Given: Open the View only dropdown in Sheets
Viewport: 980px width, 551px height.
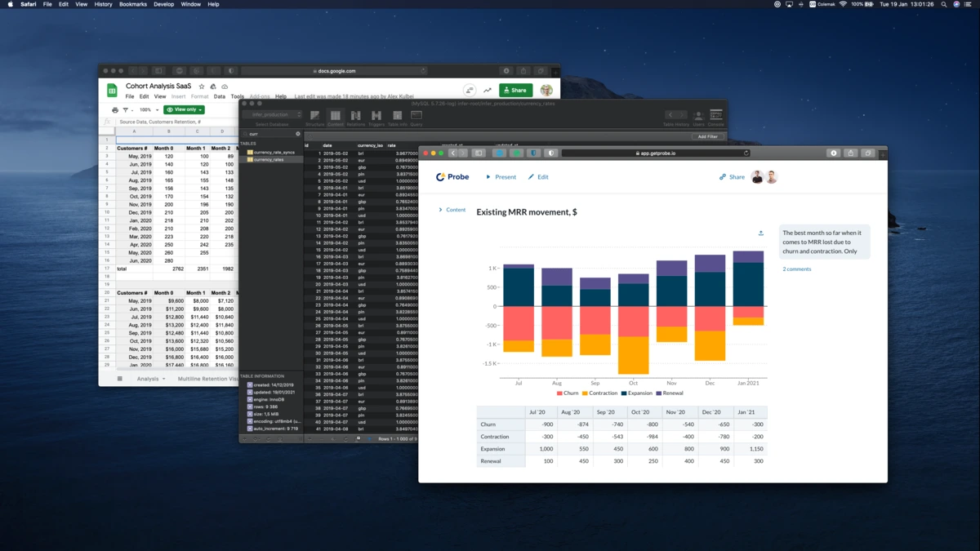Looking at the screenshot, I should 184,109.
